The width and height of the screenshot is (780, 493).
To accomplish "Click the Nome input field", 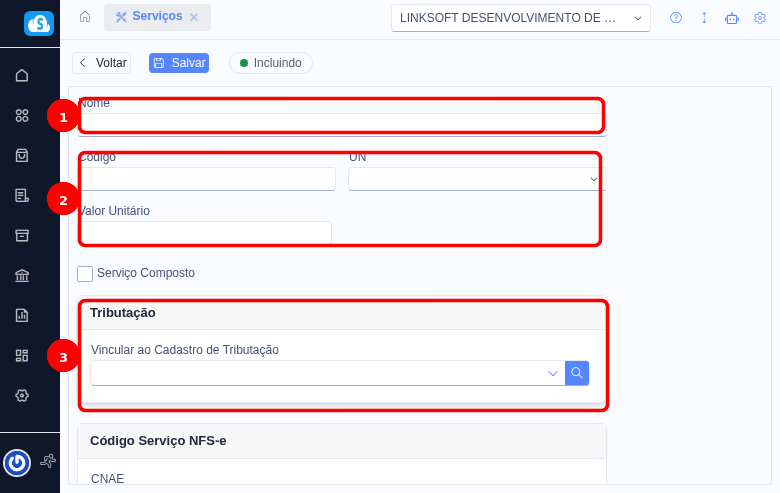I will [x=340, y=123].
